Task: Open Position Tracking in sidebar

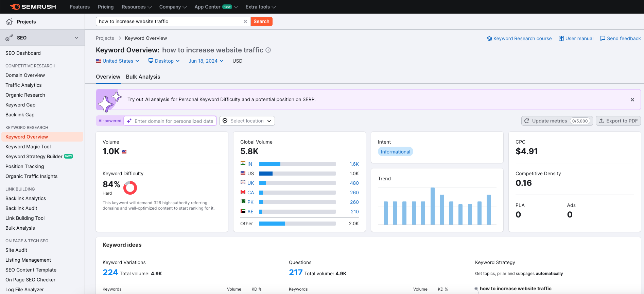Action: click(x=25, y=166)
